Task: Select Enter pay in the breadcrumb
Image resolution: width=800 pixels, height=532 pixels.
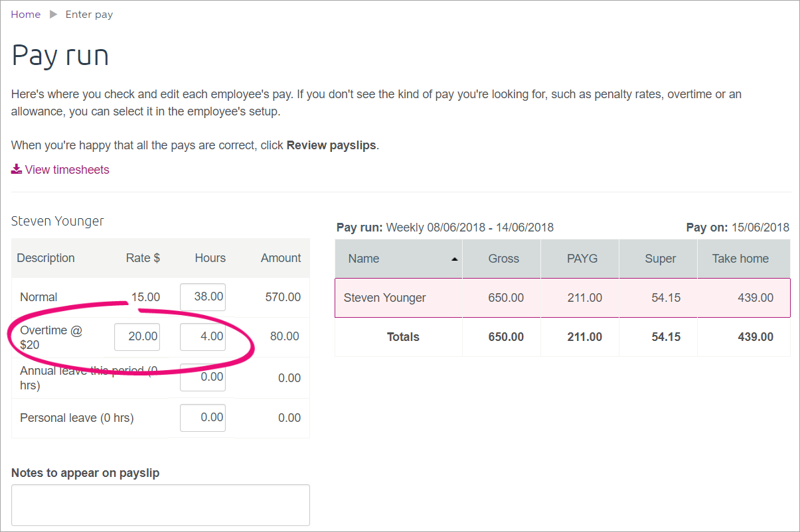Action: 89,15
